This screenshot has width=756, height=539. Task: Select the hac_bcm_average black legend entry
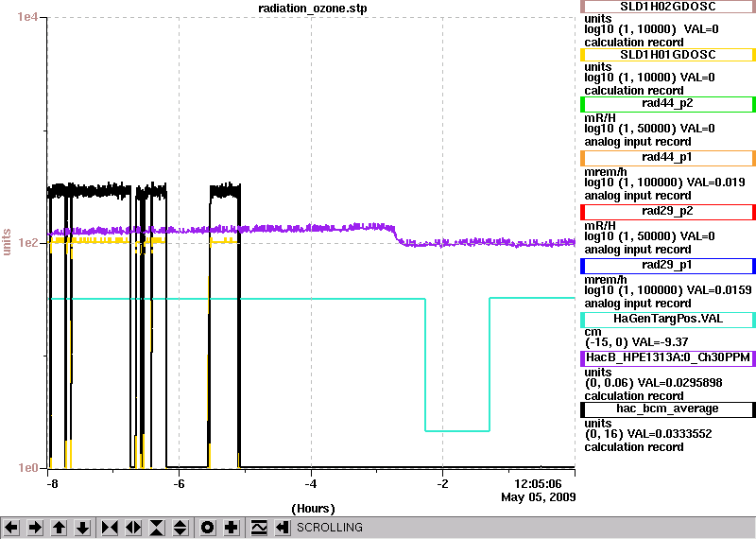[x=668, y=409]
